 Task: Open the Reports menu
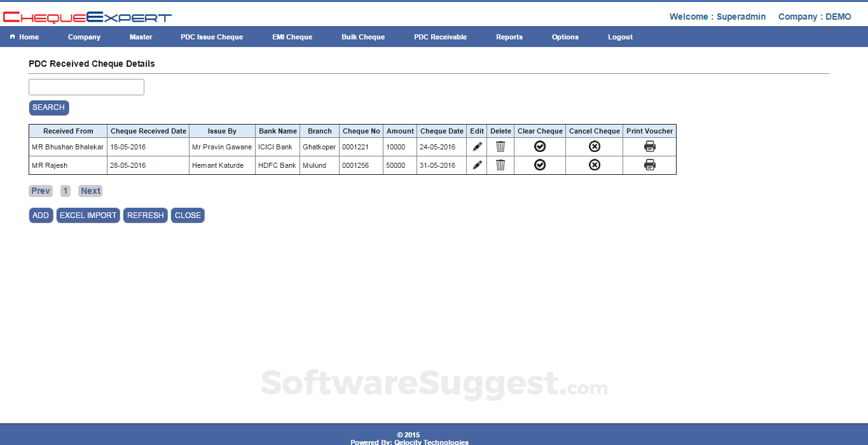[x=509, y=36]
